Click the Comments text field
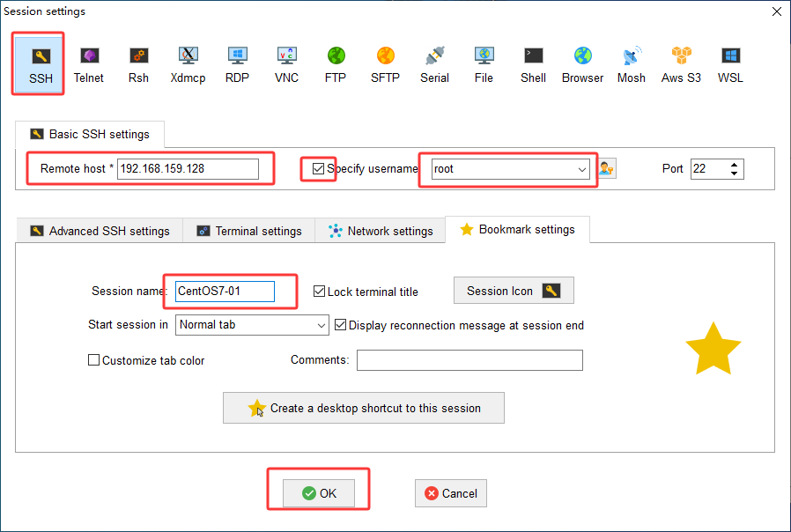 point(469,360)
